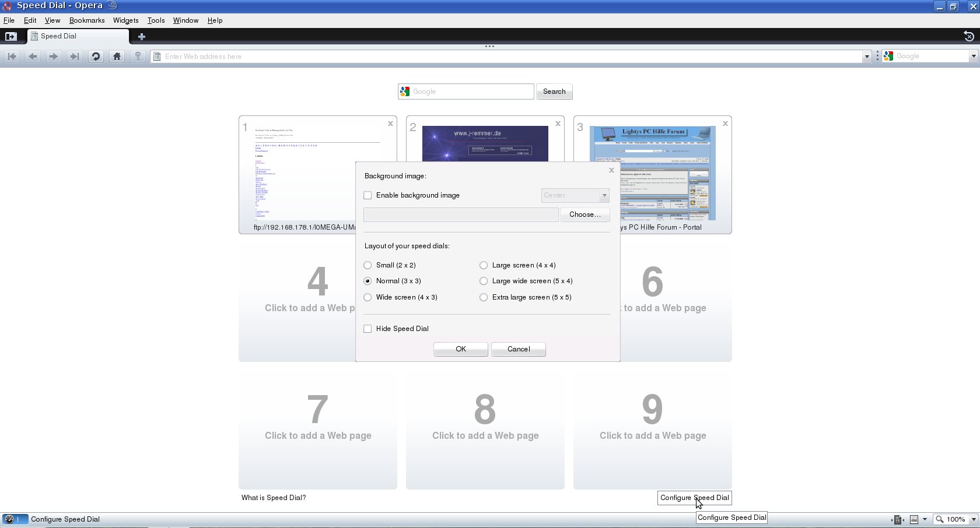Image resolution: width=980 pixels, height=528 pixels.
Task: Open the File menu
Action: point(9,20)
